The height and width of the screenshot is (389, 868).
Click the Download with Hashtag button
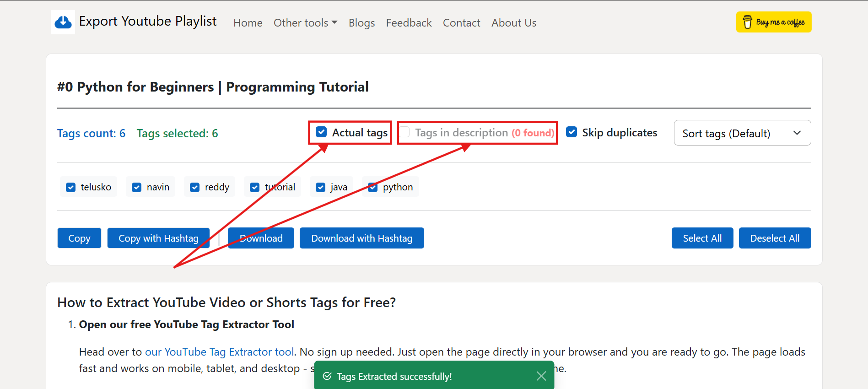pos(361,238)
